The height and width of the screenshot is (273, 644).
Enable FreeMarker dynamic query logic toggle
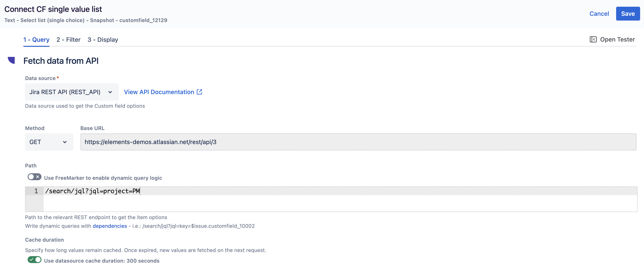tap(35, 177)
